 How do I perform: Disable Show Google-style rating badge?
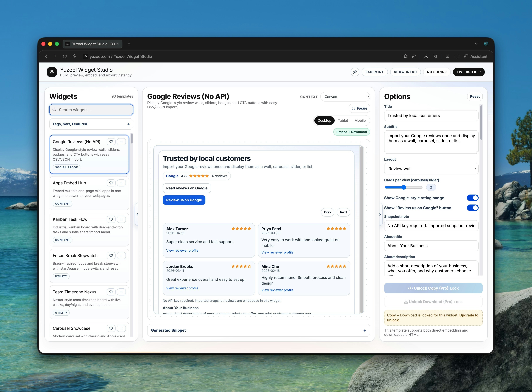[472, 198]
